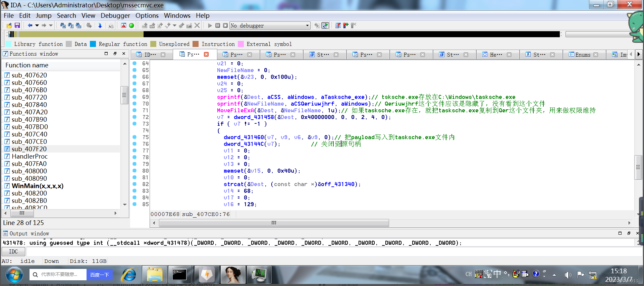Click the green circle toolbar icon
Screen dimensions: 644x286
pos(131,25)
